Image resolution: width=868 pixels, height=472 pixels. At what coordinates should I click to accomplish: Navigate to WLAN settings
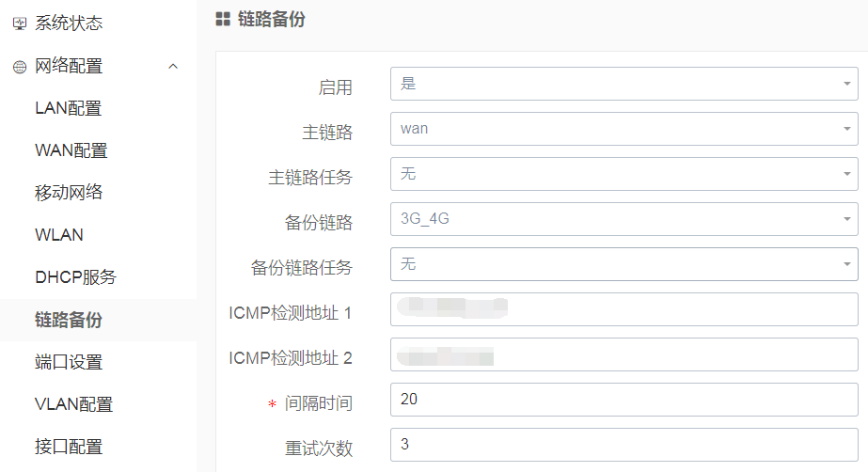coord(58,235)
